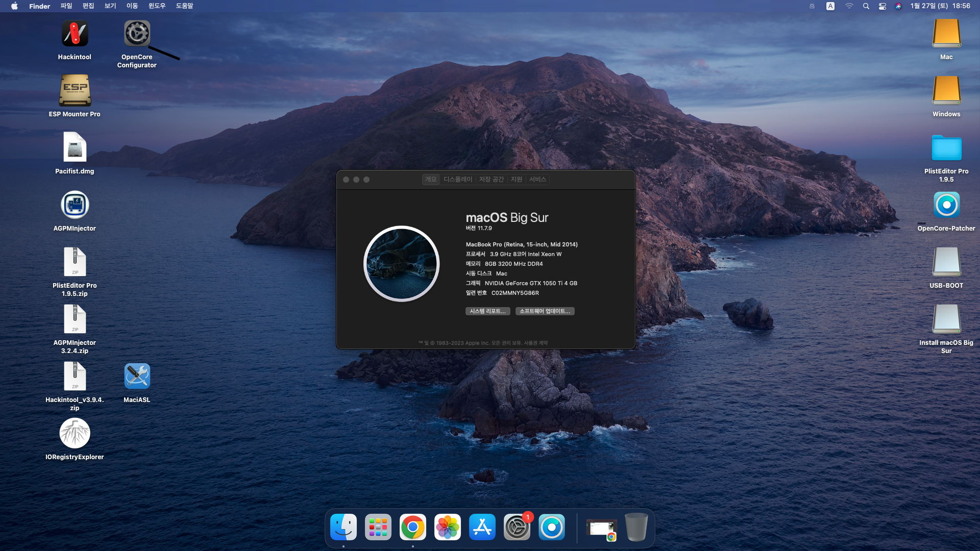Activate Siri from menu bar

pos(898,6)
